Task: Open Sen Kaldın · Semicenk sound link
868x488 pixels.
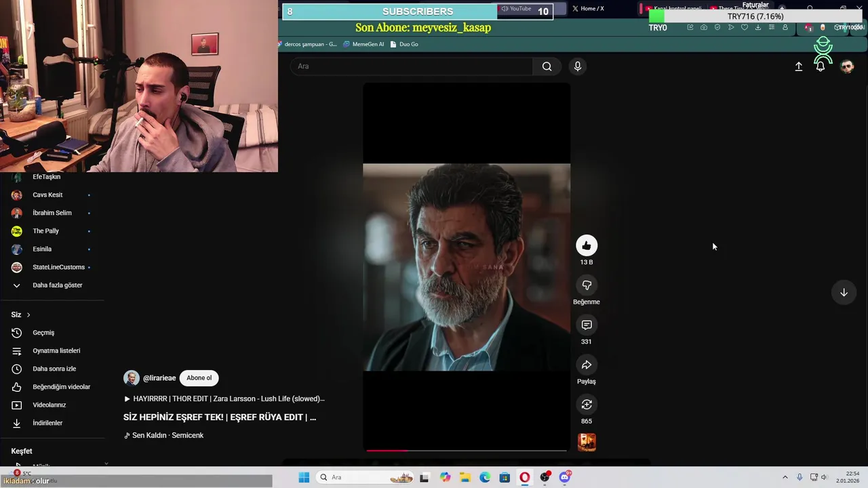Action: pyautogui.click(x=163, y=435)
